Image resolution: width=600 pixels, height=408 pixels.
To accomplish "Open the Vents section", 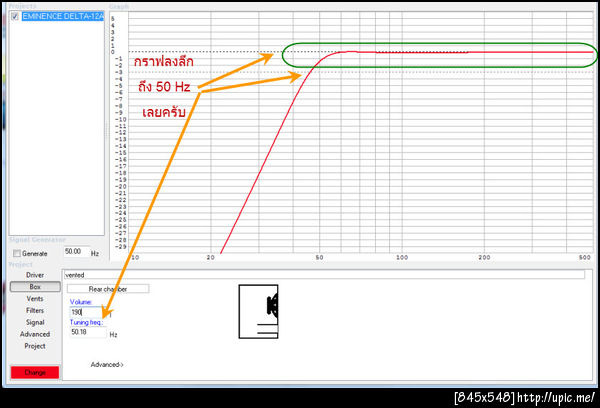I will click(35, 299).
